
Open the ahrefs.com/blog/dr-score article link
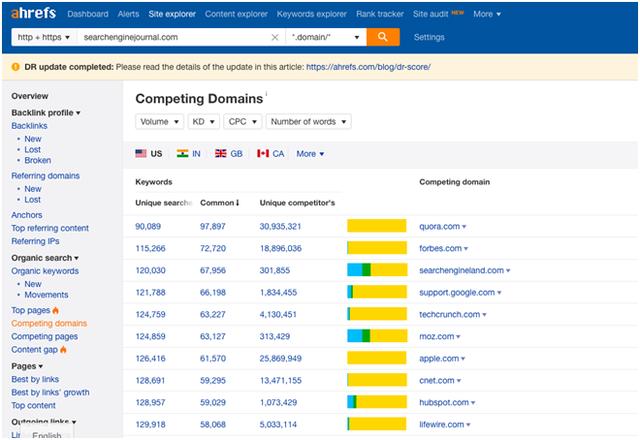(368, 67)
